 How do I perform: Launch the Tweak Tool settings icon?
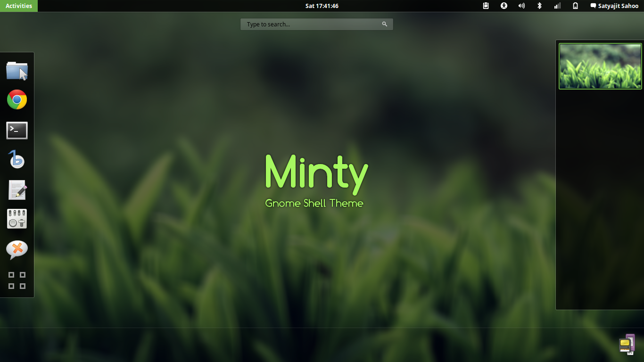pyautogui.click(x=17, y=219)
